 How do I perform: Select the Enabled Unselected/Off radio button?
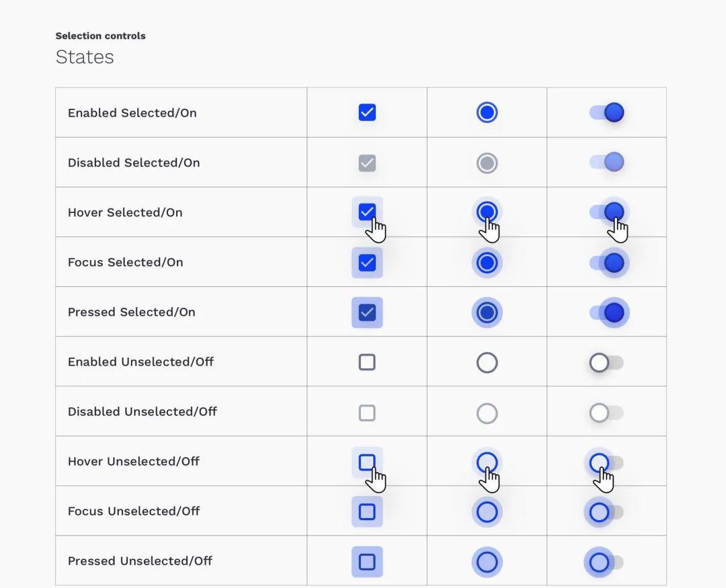(487, 362)
